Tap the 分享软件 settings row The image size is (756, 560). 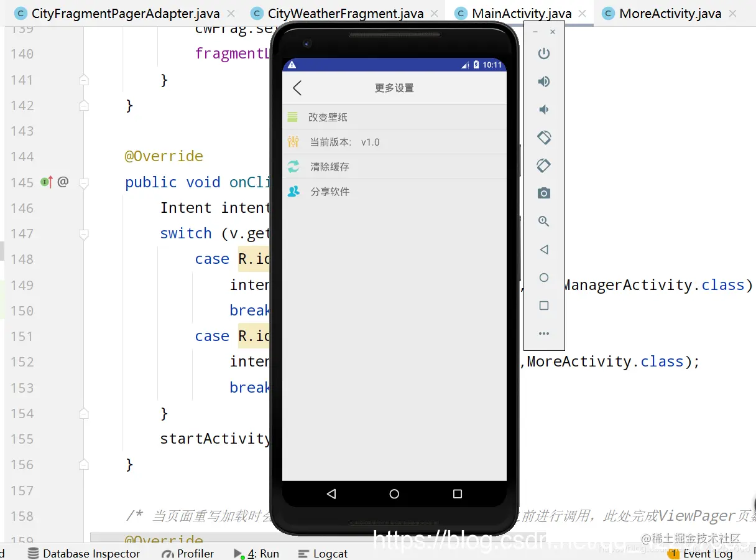click(x=394, y=192)
